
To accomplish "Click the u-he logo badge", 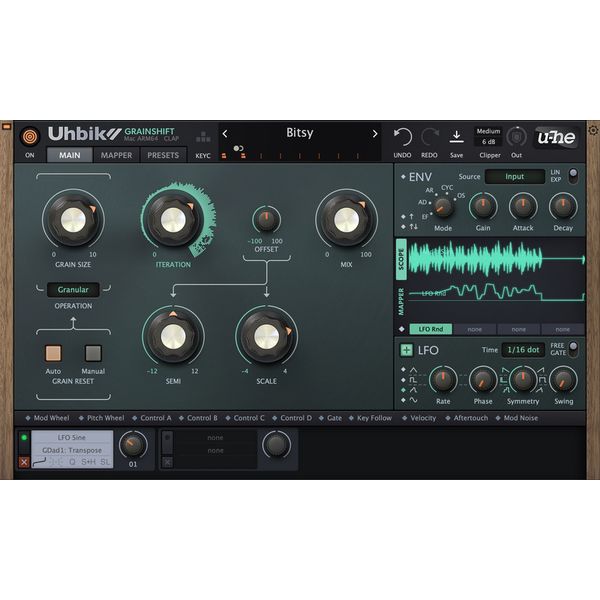I will [x=555, y=138].
